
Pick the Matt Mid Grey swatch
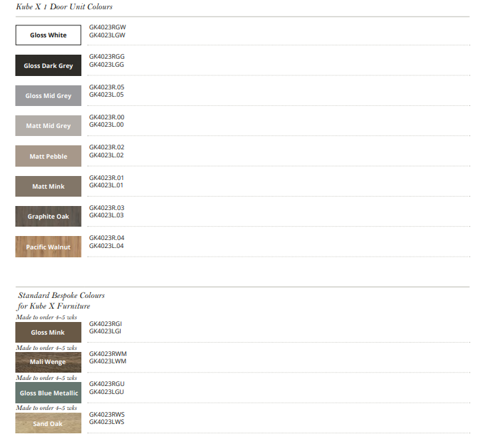click(x=48, y=126)
